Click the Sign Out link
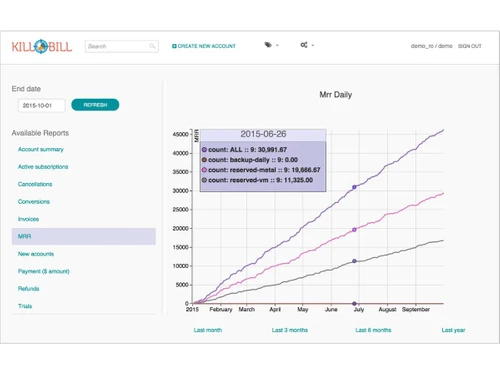 (470, 46)
